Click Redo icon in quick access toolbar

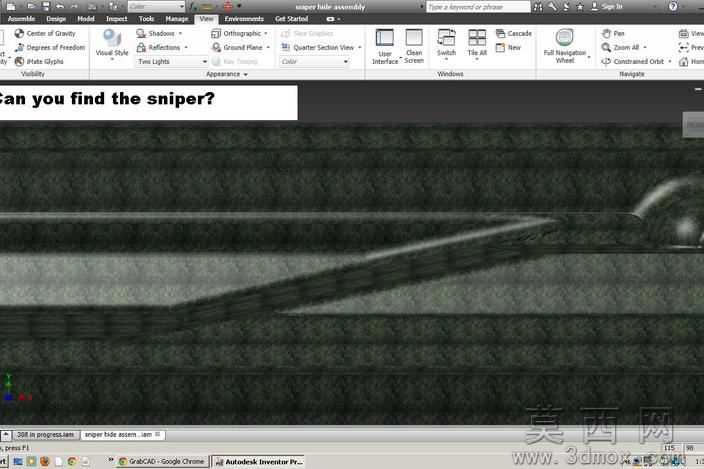point(74,6)
